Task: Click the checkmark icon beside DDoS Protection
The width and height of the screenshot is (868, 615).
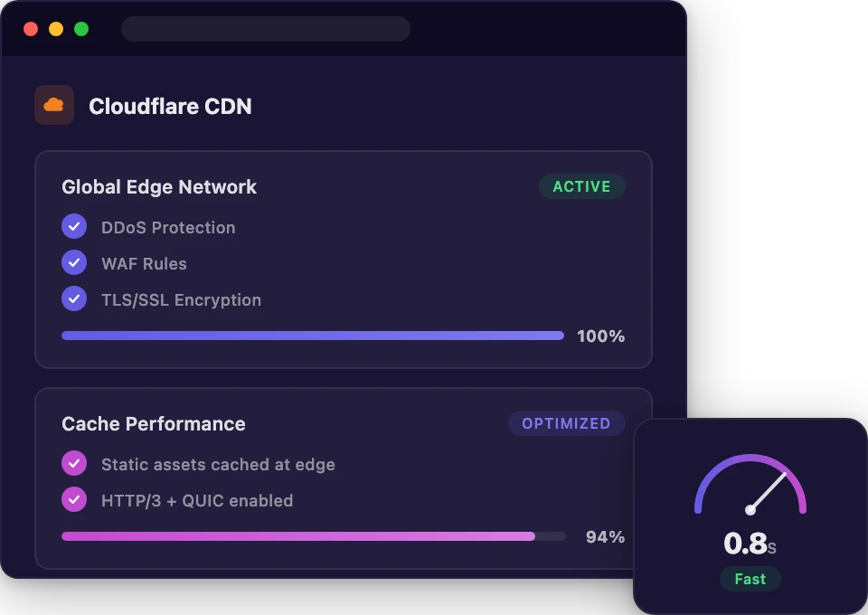Action: click(74, 226)
